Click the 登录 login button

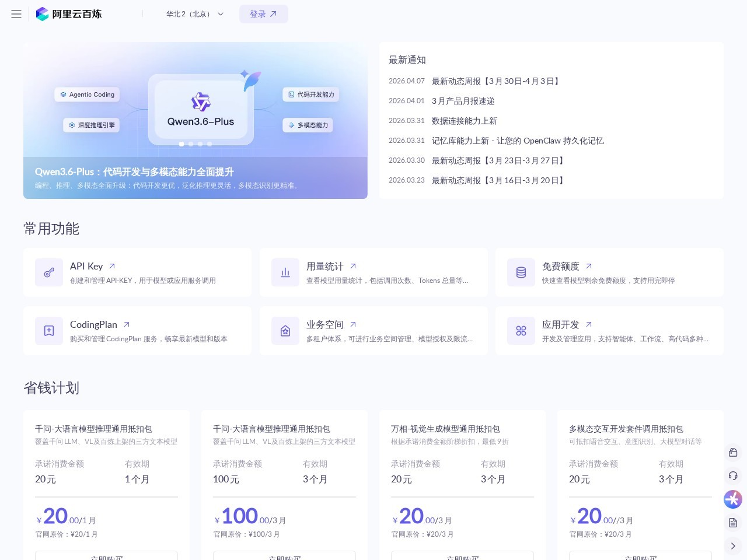pos(264,14)
